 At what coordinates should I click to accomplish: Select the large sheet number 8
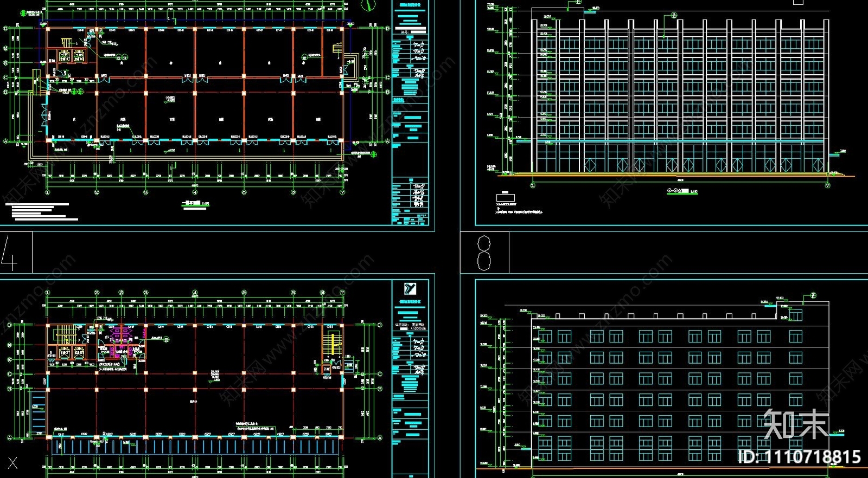click(484, 253)
